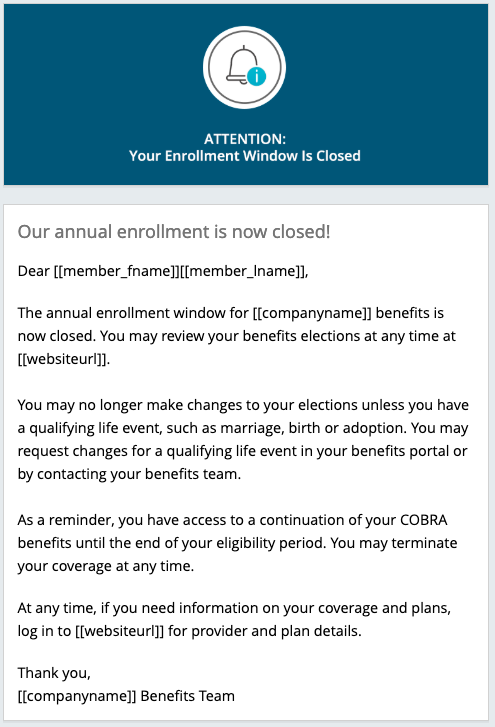
Task: Click 'provider and plan details' text
Action: point(275,631)
